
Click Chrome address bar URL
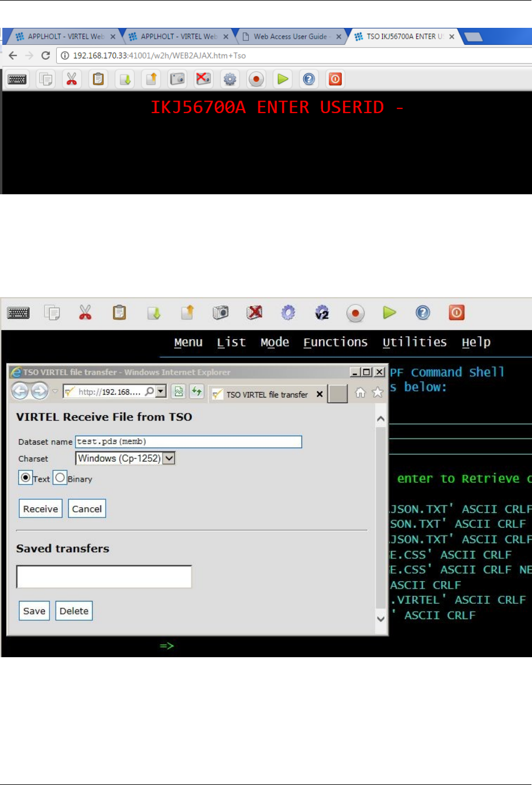pos(160,56)
